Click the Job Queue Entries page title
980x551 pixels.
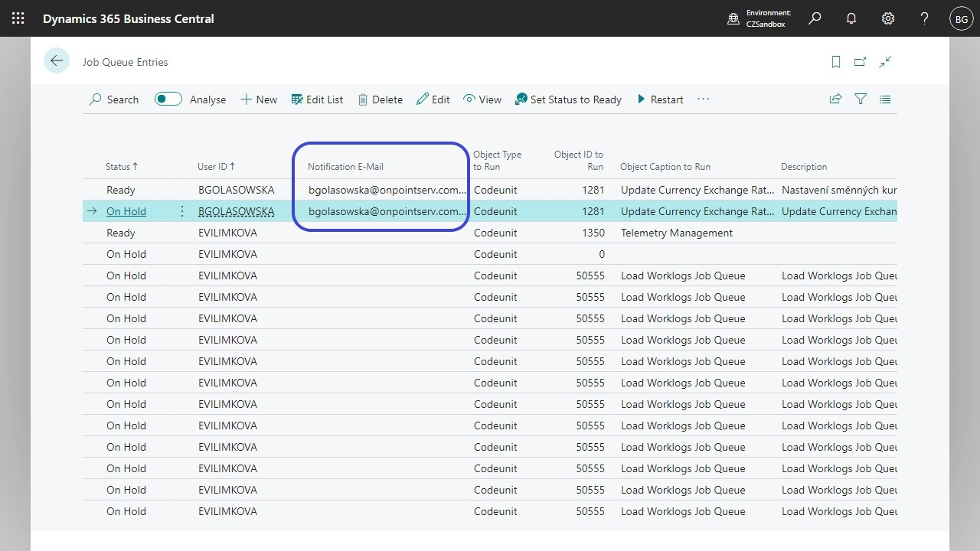(x=126, y=62)
